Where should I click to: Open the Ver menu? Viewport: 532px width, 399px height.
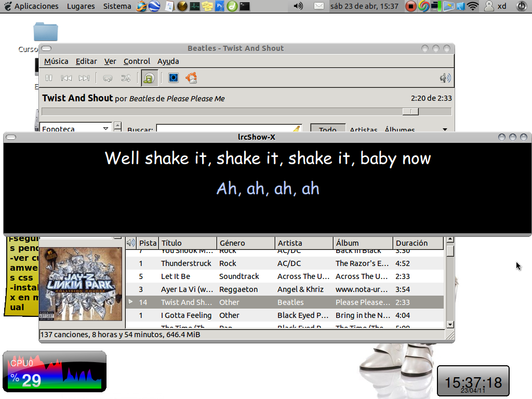(110, 61)
